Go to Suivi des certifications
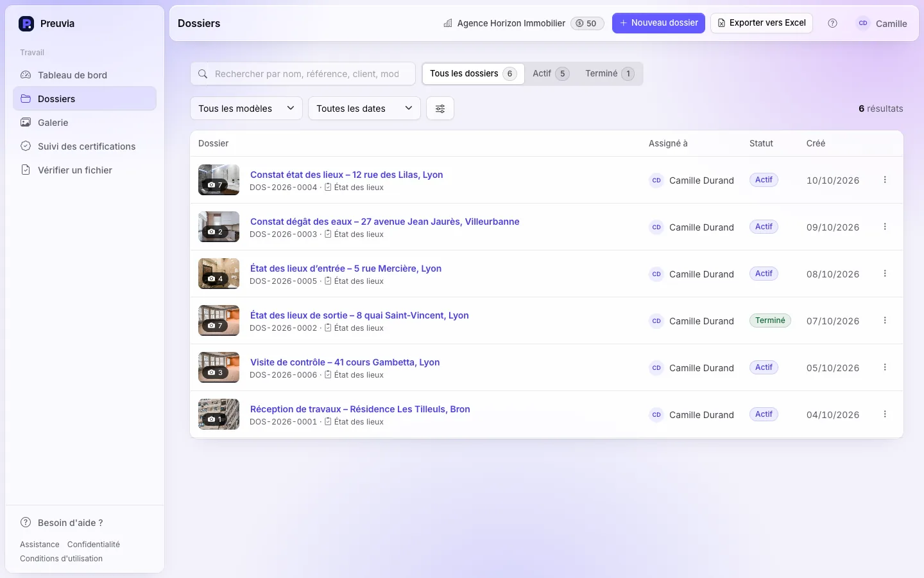The width and height of the screenshot is (924, 578). pyautogui.click(x=85, y=146)
